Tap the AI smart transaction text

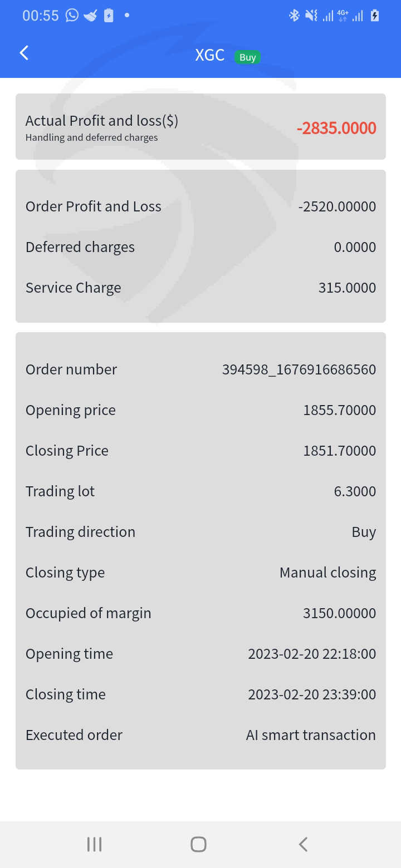[311, 735]
